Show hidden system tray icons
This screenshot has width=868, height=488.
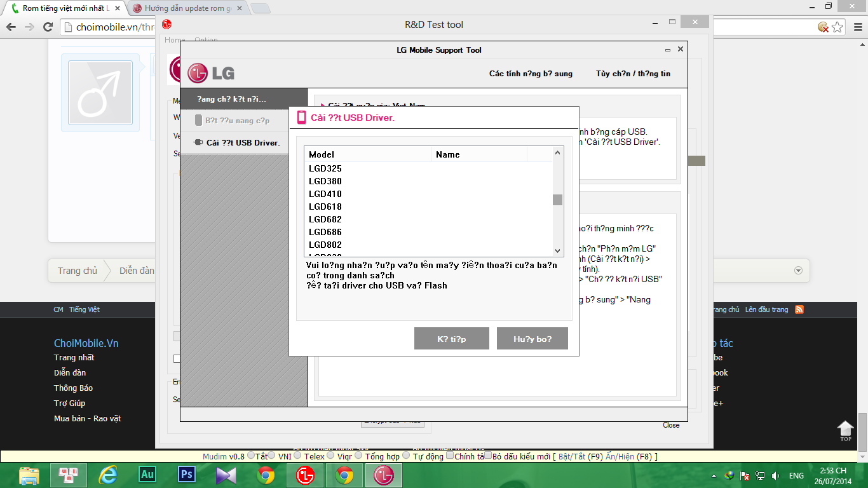715,475
